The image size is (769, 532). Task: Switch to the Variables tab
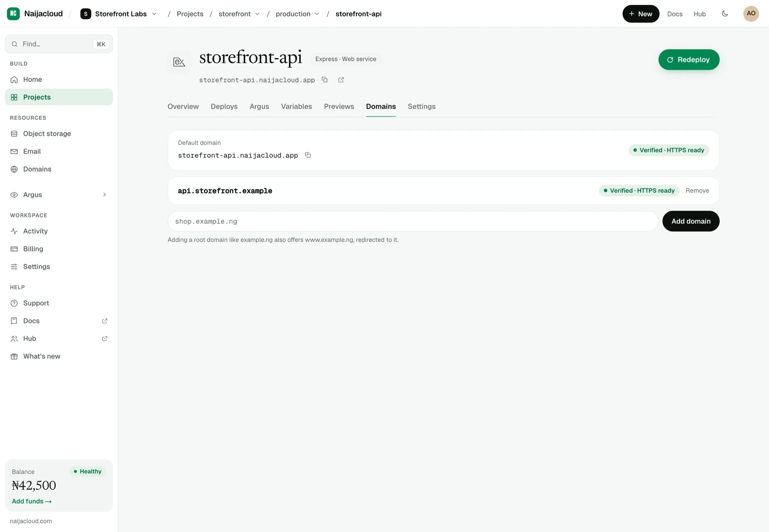point(296,106)
